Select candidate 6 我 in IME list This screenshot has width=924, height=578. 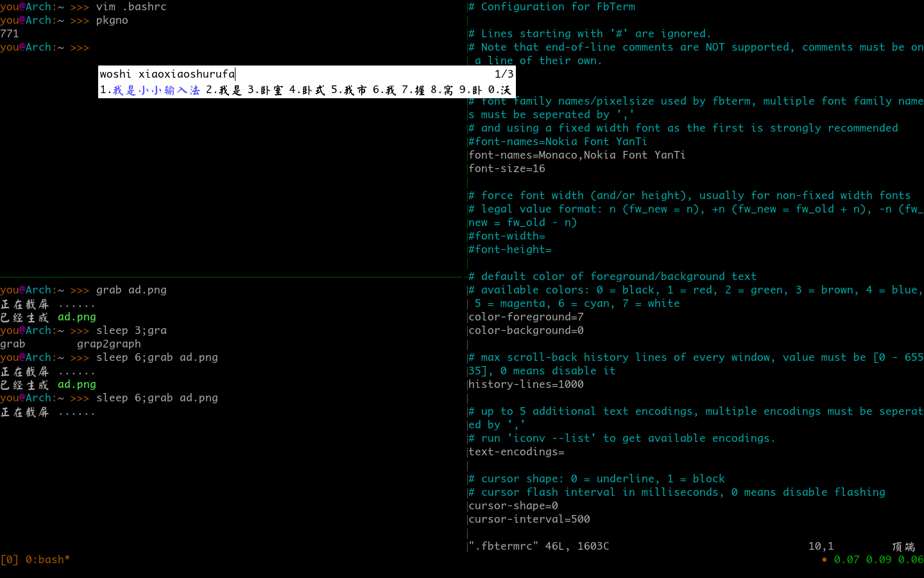pos(384,90)
